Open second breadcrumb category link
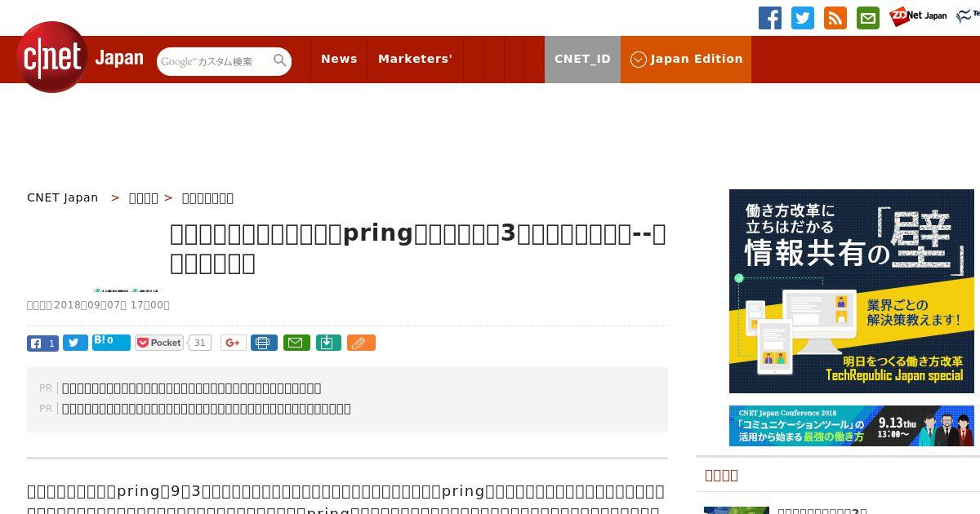 144,197
